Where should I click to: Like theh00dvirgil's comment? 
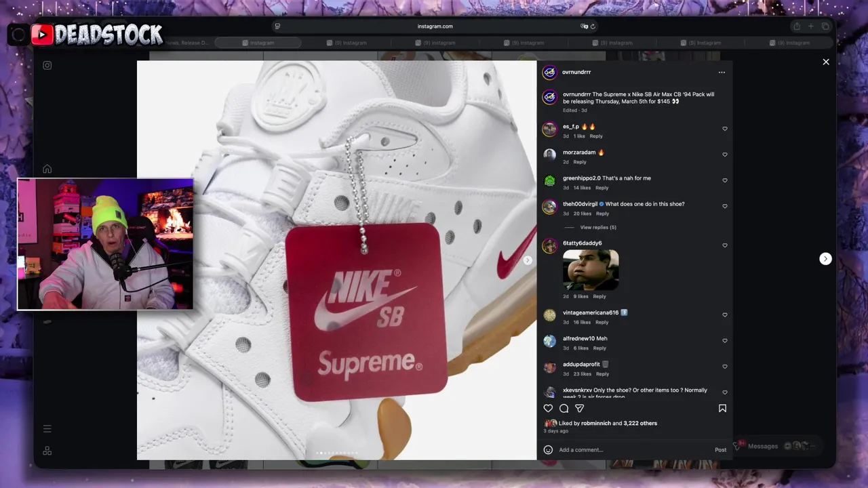pyautogui.click(x=724, y=206)
